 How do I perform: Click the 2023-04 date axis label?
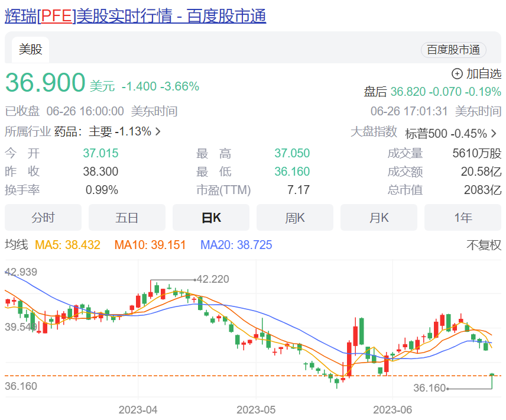click(x=138, y=410)
